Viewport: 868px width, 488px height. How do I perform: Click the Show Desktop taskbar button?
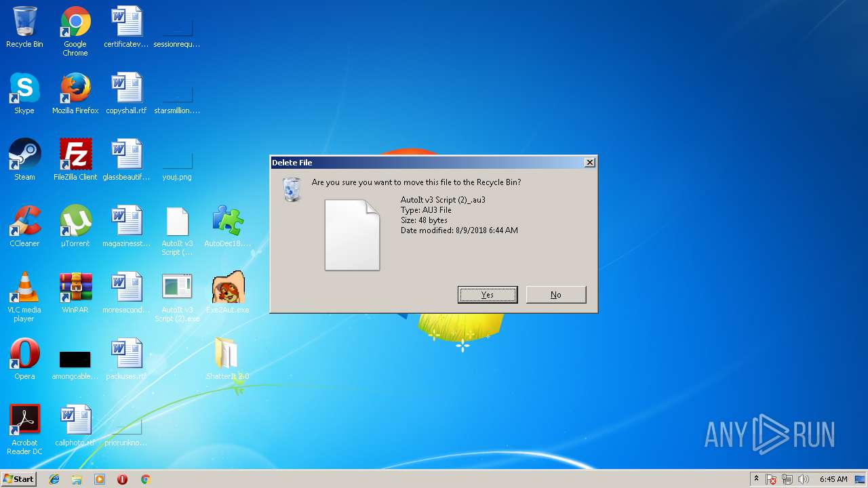[x=861, y=479]
